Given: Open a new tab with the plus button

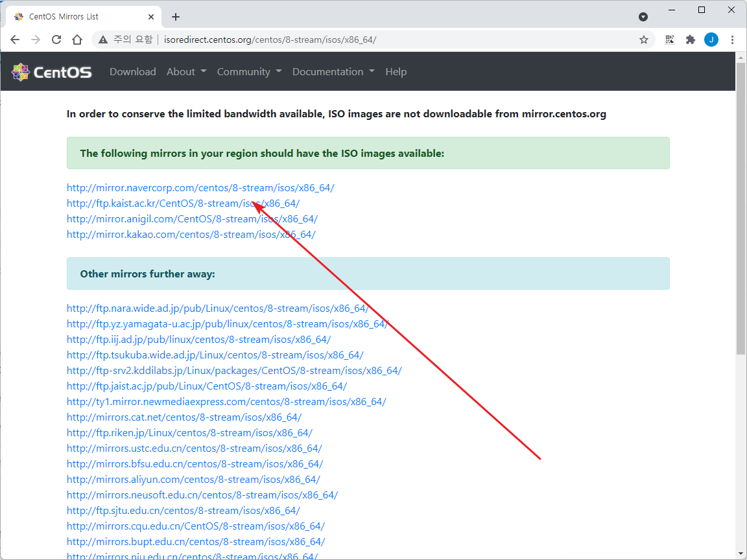Looking at the screenshot, I should (x=176, y=17).
